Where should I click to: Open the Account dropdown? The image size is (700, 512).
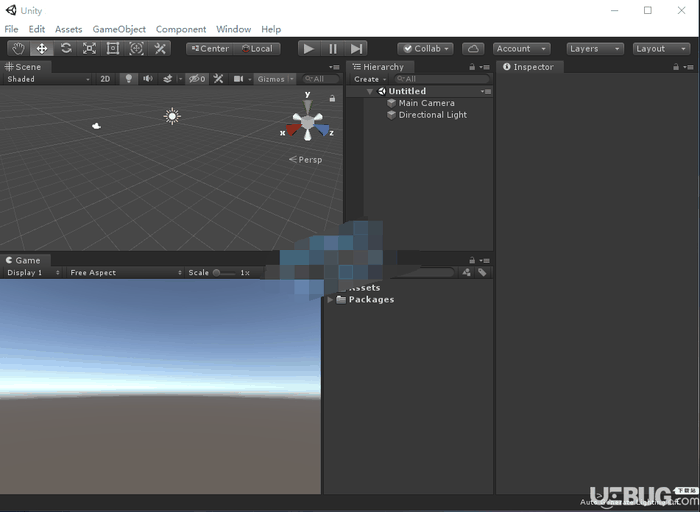pyautogui.click(x=521, y=49)
